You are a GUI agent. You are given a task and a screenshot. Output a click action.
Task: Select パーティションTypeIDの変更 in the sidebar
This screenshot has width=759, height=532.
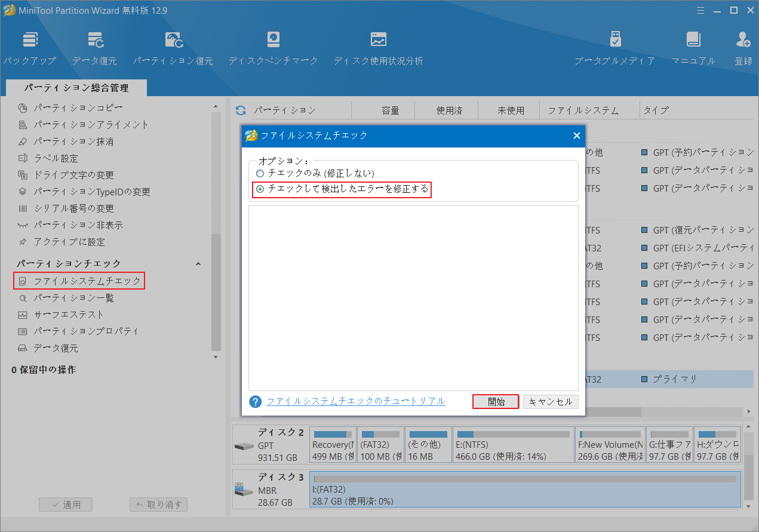pyautogui.click(x=84, y=192)
